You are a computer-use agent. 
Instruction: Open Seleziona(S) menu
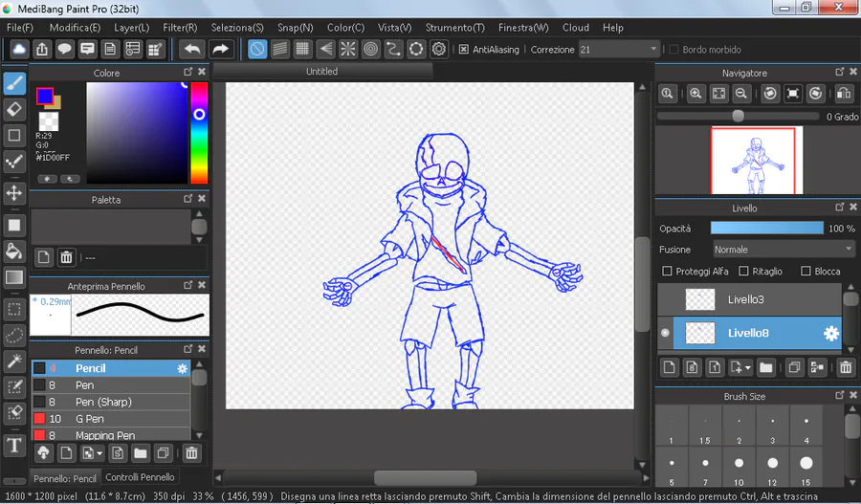pos(237,28)
